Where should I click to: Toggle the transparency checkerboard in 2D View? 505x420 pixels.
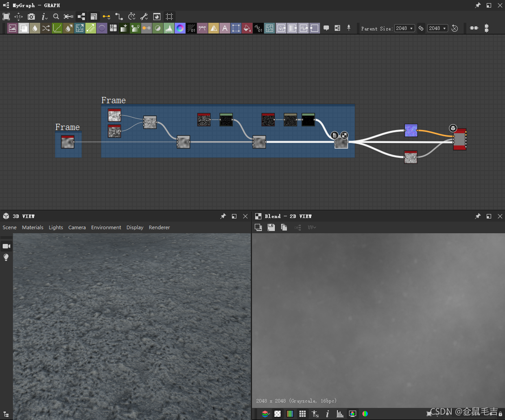277,414
